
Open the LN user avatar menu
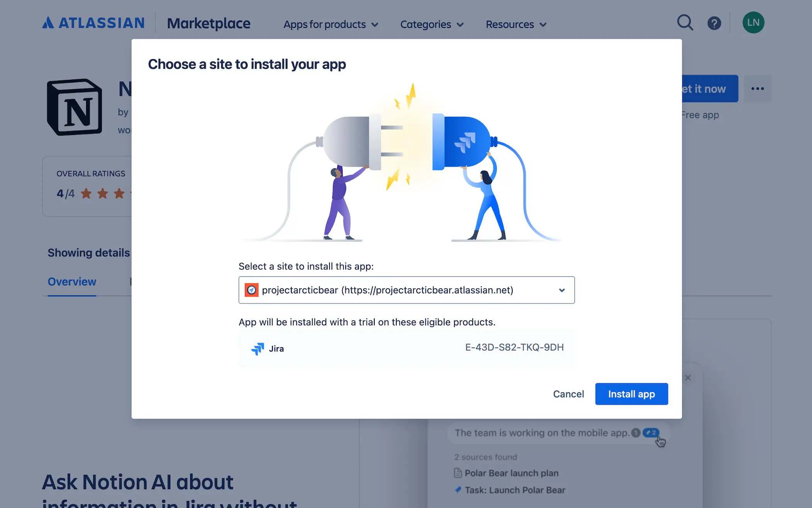click(753, 22)
